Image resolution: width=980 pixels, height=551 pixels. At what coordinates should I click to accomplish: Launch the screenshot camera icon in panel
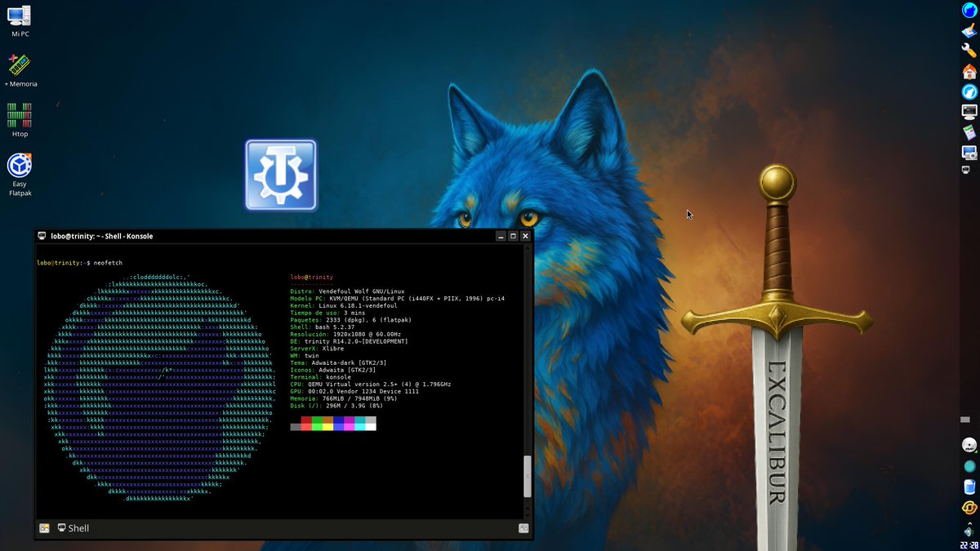click(969, 153)
